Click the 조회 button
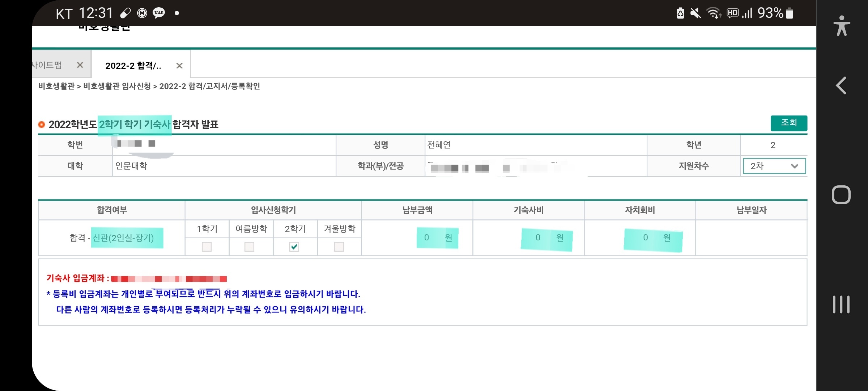This screenshot has height=391, width=868. pos(788,123)
